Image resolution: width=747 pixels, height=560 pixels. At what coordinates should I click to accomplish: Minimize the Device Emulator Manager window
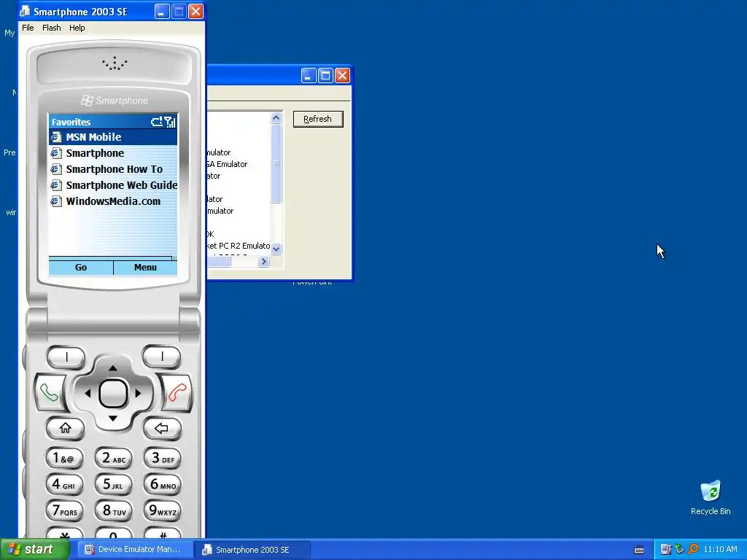[309, 75]
